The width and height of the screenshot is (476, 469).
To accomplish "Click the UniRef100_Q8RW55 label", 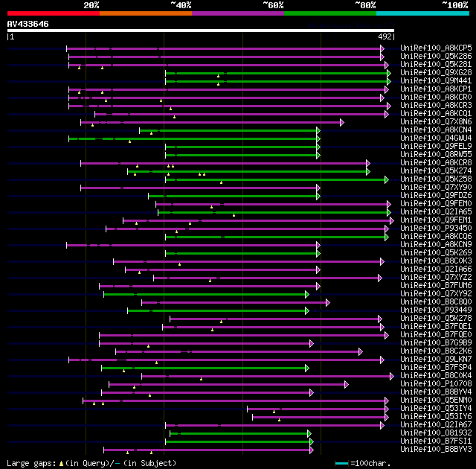I will point(436,155).
